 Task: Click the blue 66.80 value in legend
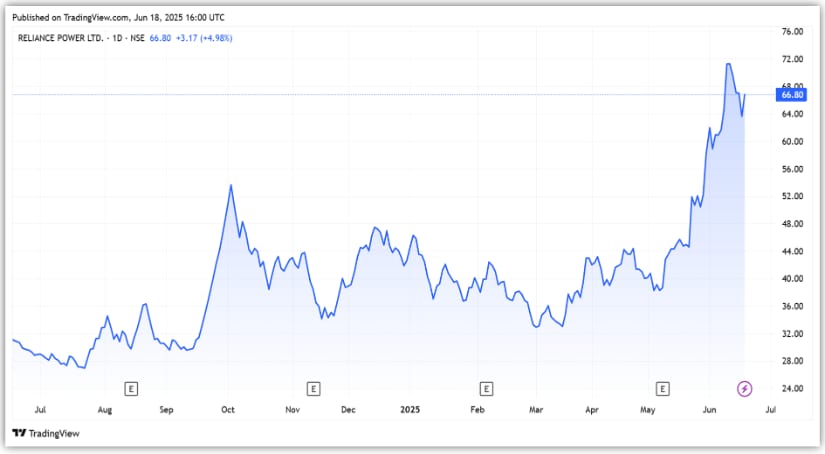tap(160, 38)
